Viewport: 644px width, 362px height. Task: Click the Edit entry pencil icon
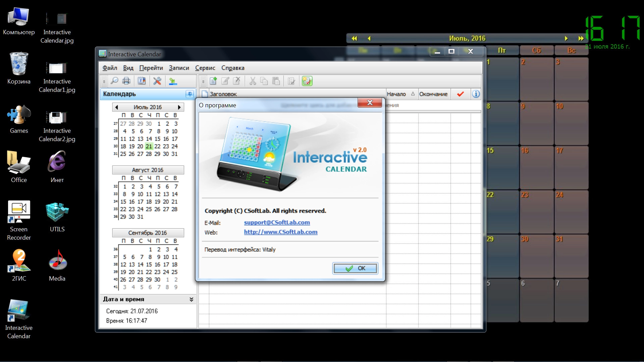coord(225,81)
